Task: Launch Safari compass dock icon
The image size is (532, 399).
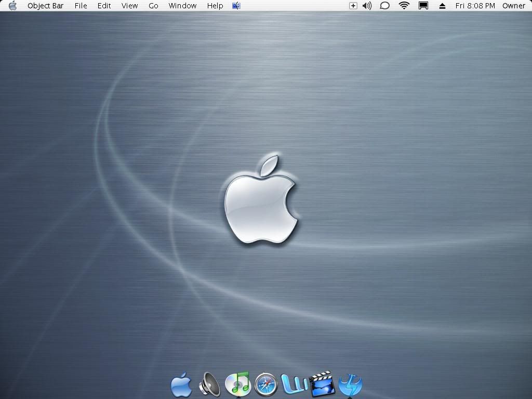Action: tap(265, 384)
